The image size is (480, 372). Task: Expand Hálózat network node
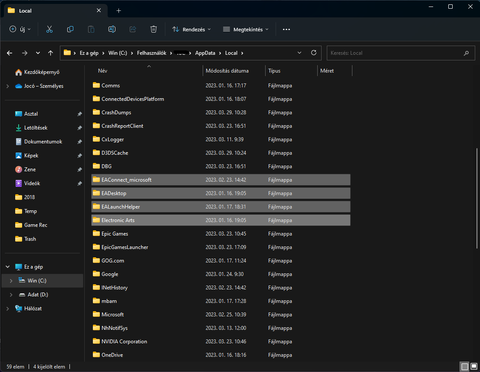click(x=8, y=308)
